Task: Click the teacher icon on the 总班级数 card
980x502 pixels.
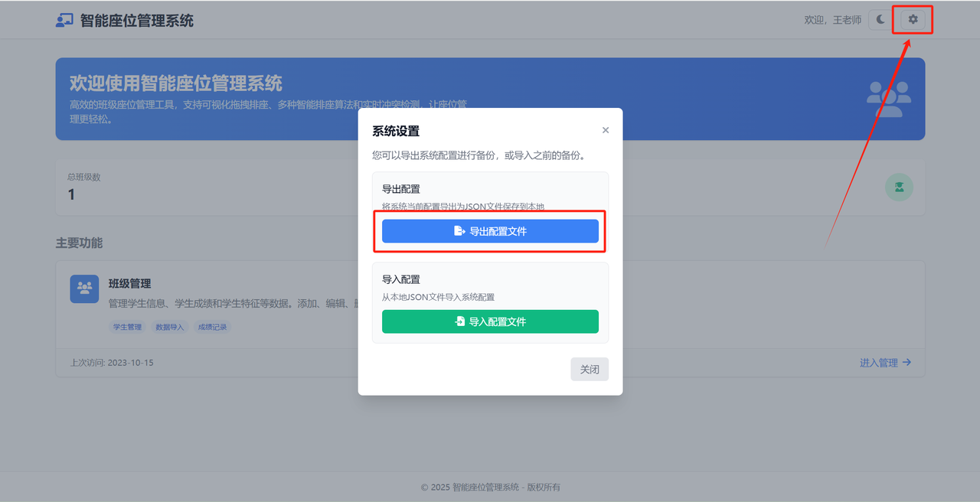Action: click(x=899, y=187)
